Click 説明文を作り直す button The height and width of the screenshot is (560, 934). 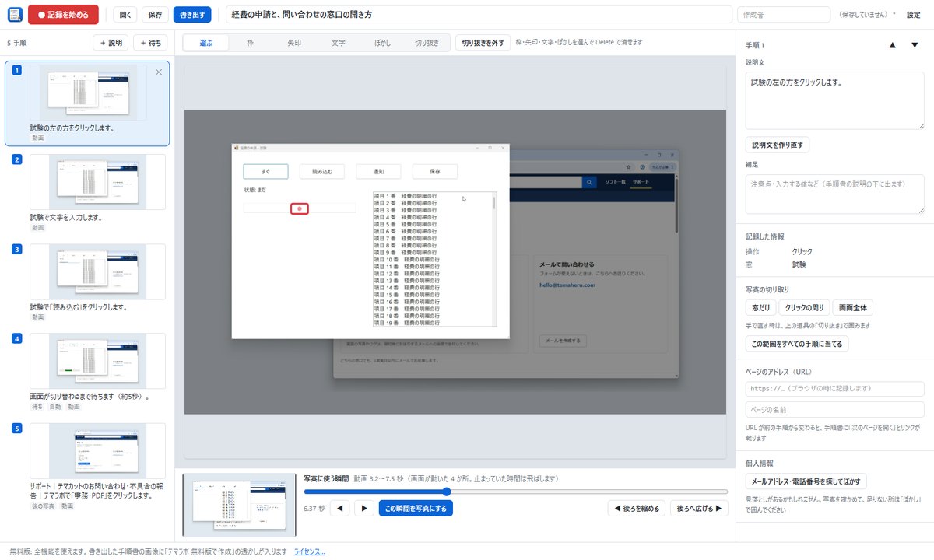coord(778,145)
